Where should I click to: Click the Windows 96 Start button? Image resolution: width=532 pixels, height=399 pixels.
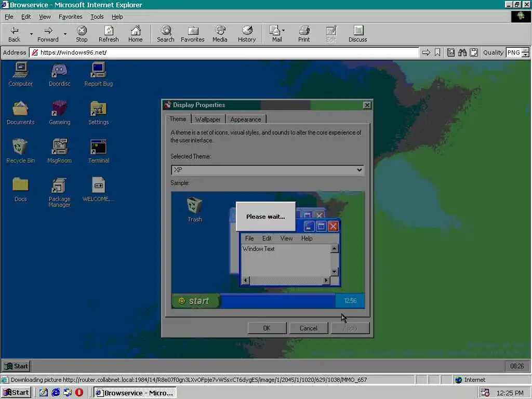point(16,366)
